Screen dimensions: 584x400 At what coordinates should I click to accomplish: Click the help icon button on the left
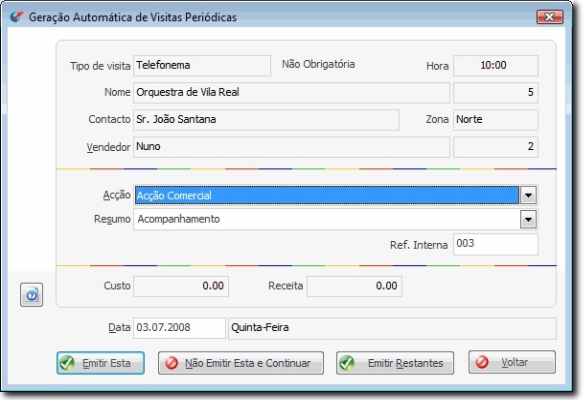click(x=32, y=295)
